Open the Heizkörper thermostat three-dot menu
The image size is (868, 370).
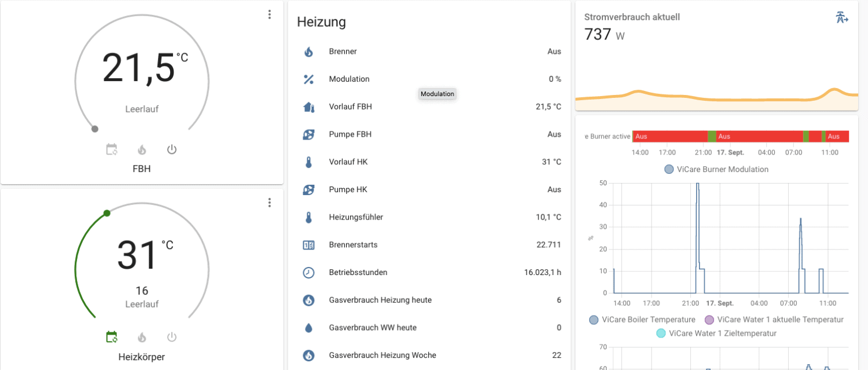pyautogui.click(x=269, y=203)
